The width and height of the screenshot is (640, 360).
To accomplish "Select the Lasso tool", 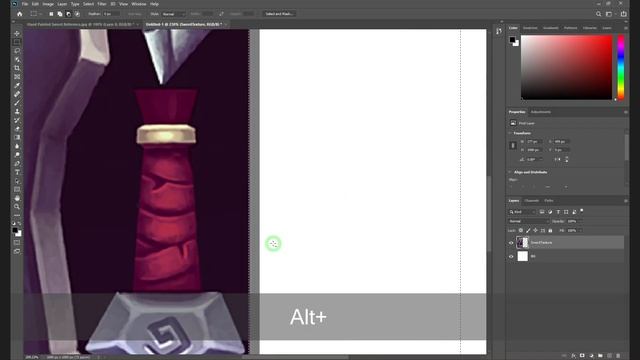I will (x=17, y=51).
